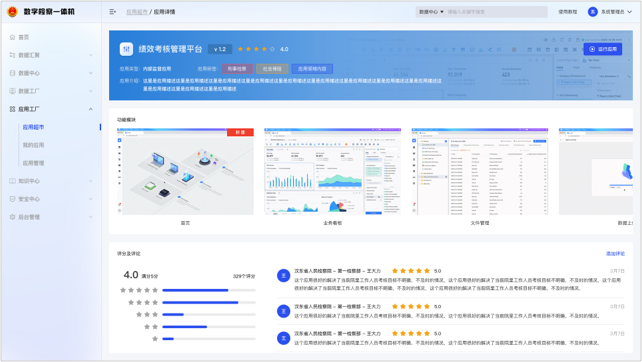Click the first reviewer's avatar
This screenshot has height=362, width=642.
pos(283,276)
